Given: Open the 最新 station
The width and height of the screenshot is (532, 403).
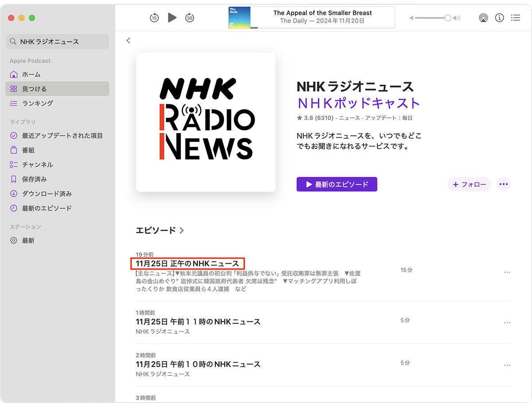Looking at the screenshot, I should [57, 241].
